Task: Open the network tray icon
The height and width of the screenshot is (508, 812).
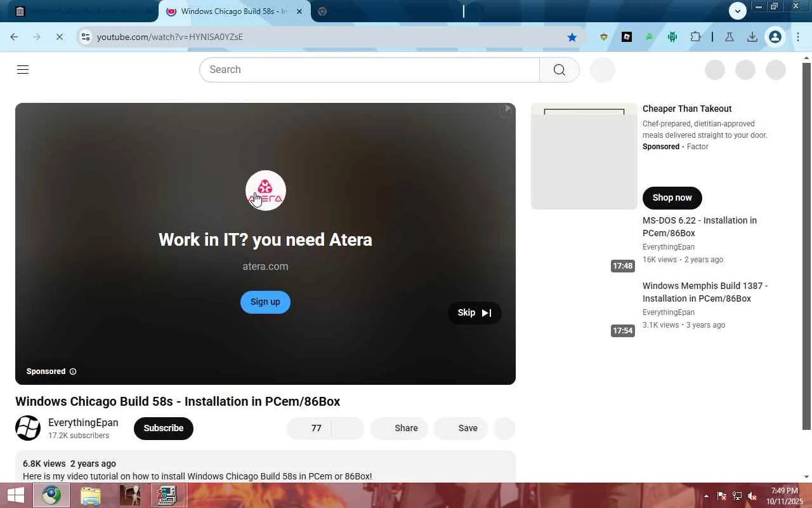Action: tap(737, 496)
